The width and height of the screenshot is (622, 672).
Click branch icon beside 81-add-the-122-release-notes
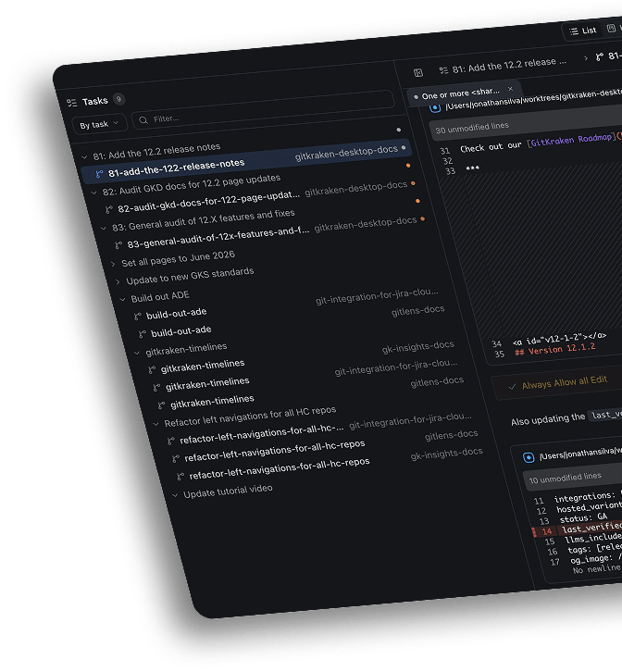(99, 174)
